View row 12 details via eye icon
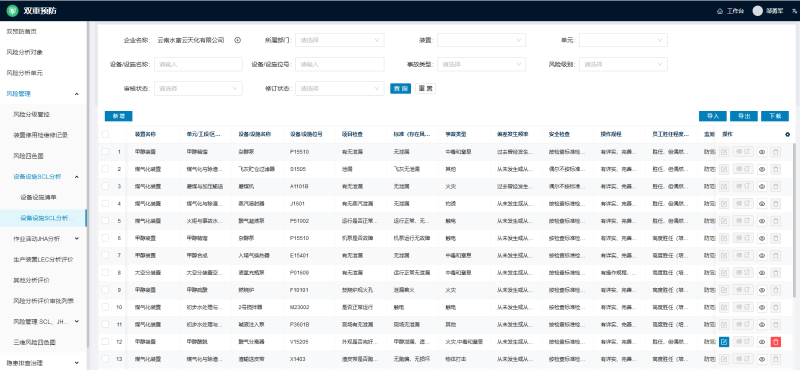 (x=762, y=342)
